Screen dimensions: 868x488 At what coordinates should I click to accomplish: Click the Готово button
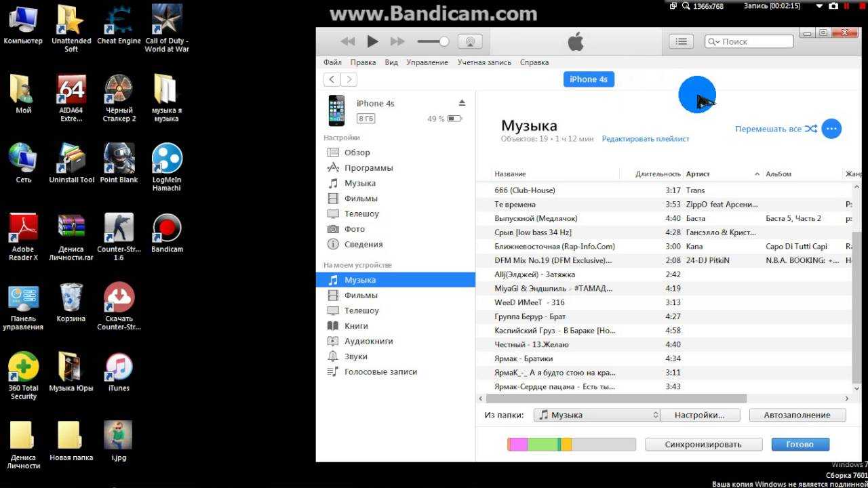(x=800, y=445)
